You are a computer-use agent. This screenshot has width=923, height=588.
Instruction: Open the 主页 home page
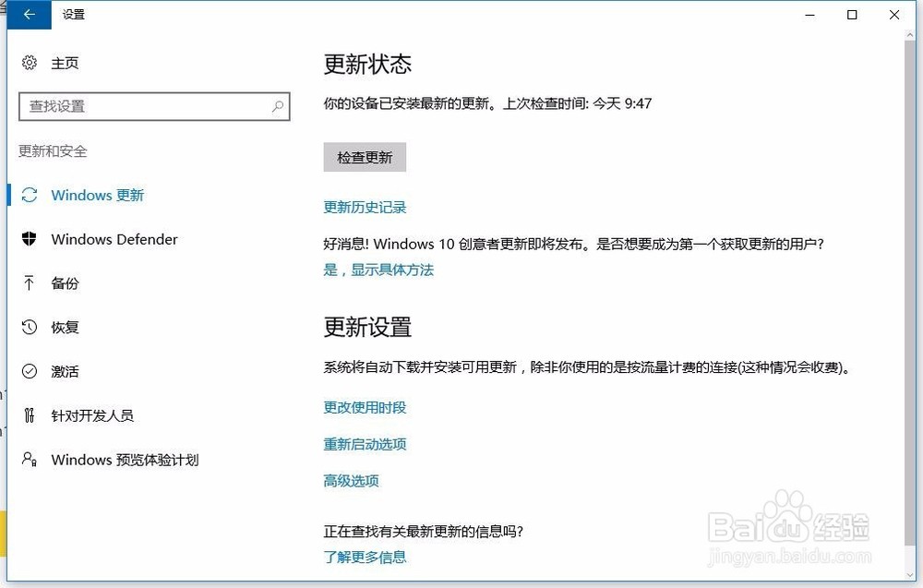(x=65, y=63)
